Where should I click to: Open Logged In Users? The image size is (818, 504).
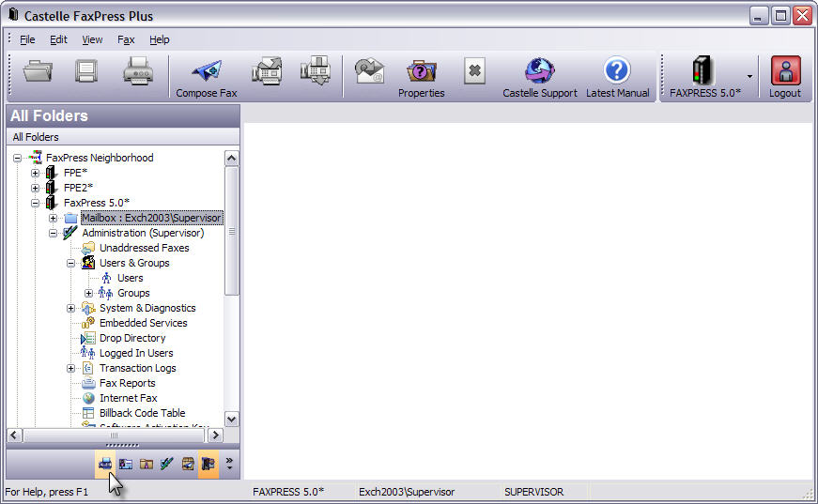click(136, 354)
